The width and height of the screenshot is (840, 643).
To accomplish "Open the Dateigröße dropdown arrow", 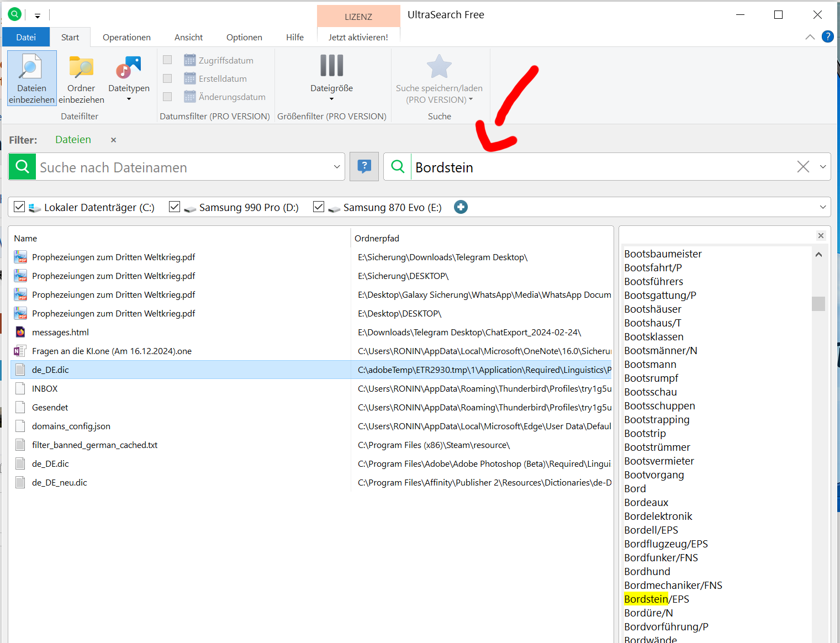I will click(331, 99).
